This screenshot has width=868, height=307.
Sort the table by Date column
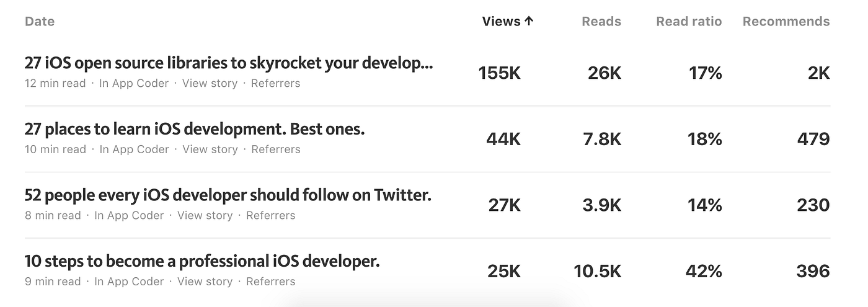click(x=40, y=22)
